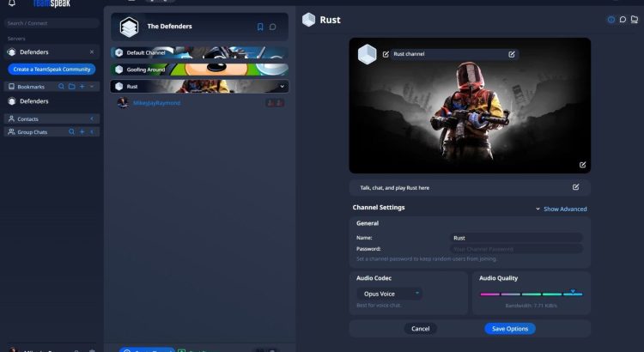Select the Goofing Around channel

pos(199,70)
